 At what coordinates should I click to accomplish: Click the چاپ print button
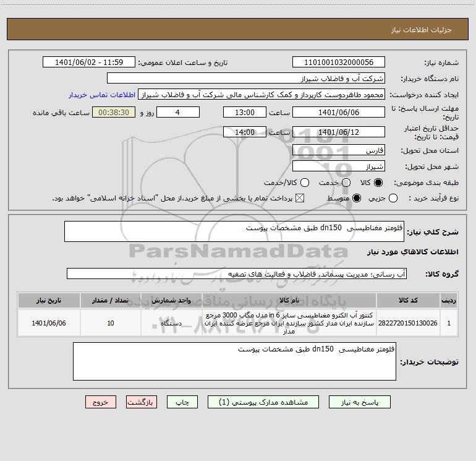point(182,402)
